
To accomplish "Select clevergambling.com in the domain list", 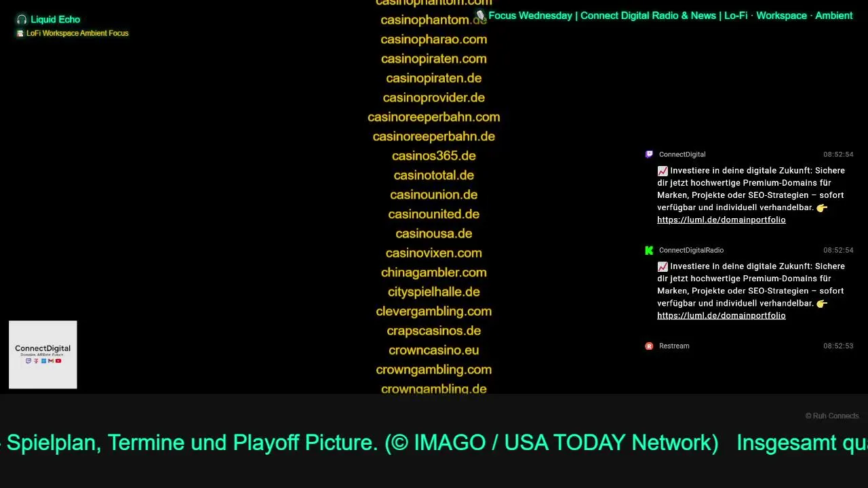I will click(x=434, y=311).
